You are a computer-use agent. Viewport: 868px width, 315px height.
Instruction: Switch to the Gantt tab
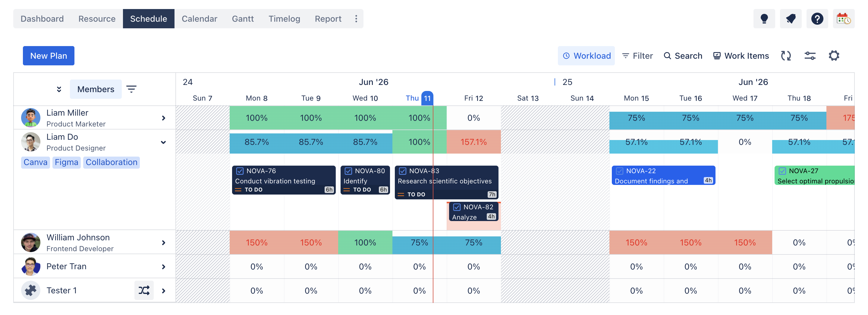[243, 19]
